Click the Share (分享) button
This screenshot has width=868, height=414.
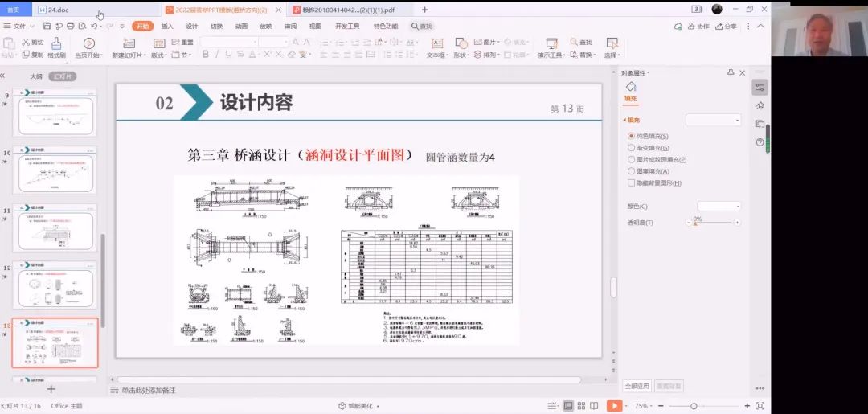pos(726,26)
